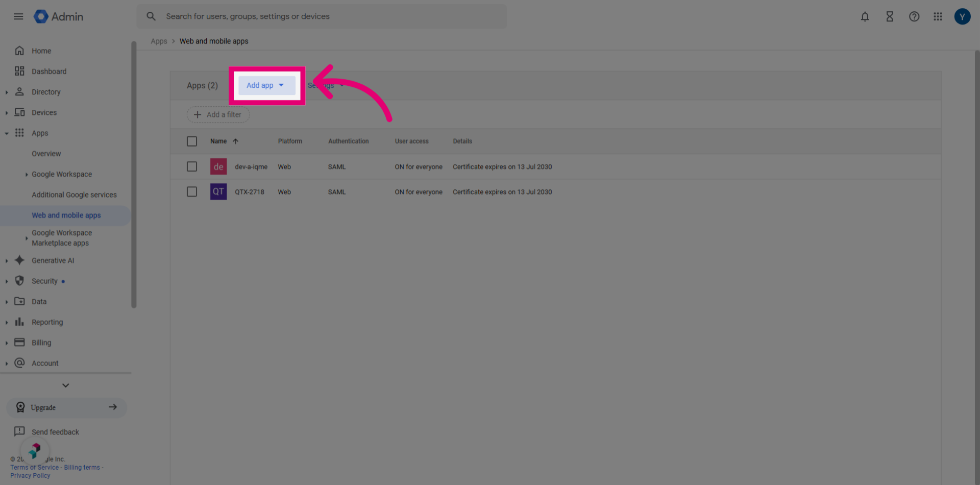
Task: Click the Google Admin logo
Action: 59,16
